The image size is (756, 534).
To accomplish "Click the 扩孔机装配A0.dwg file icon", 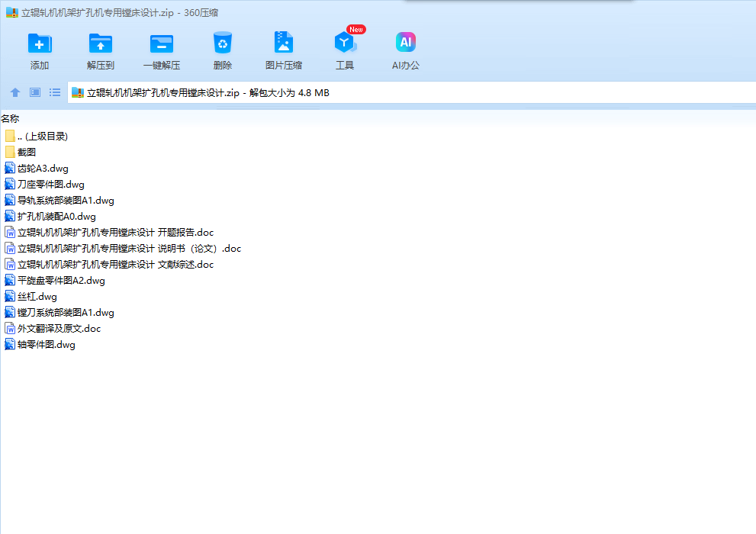I will pyautogui.click(x=10, y=217).
